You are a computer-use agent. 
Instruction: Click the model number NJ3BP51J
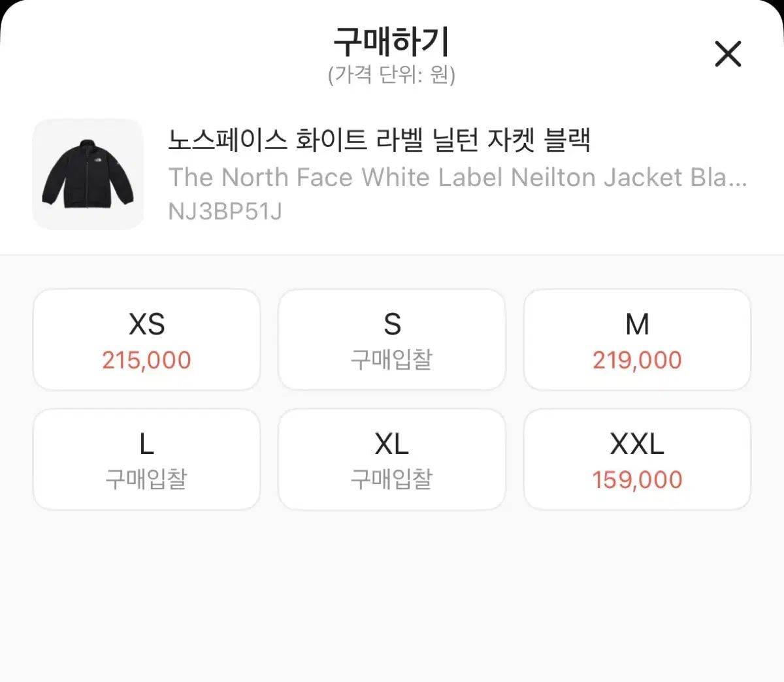225,212
